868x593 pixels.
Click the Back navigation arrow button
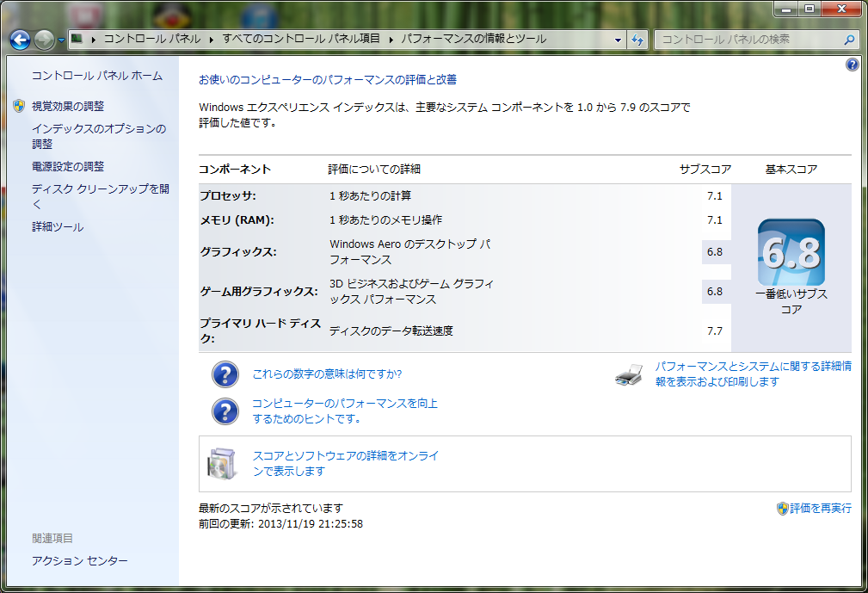pyautogui.click(x=20, y=40)
